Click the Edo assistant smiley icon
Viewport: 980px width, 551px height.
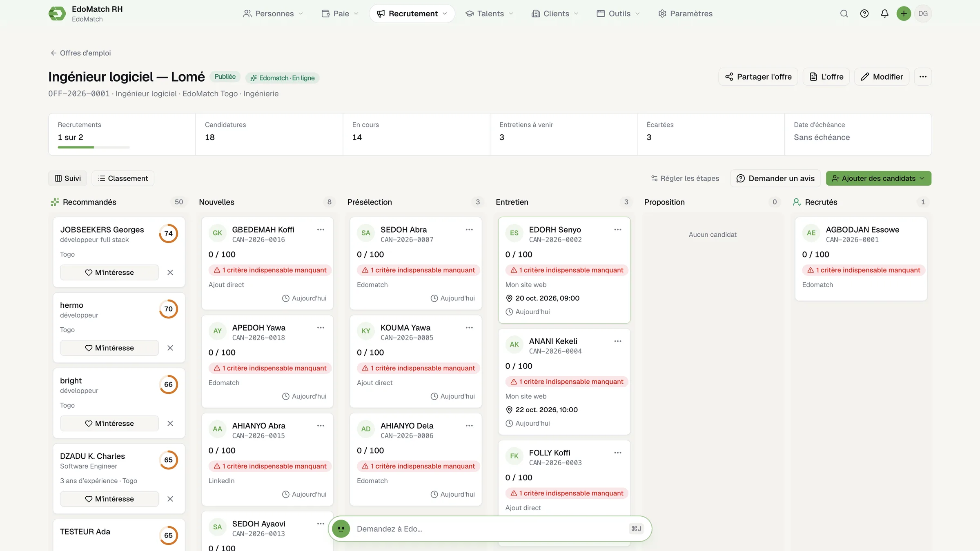tap(341, 529)
